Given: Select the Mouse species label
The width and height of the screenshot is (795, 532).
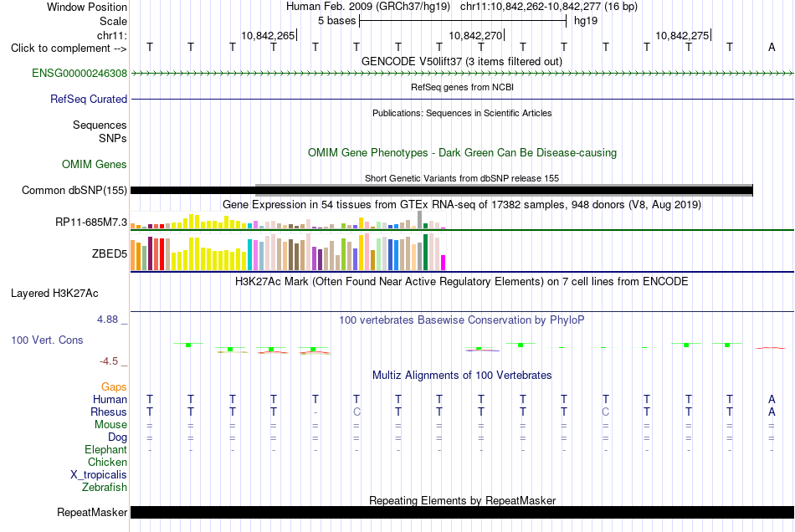Looking at the screenshot, I should click(110, 425).
